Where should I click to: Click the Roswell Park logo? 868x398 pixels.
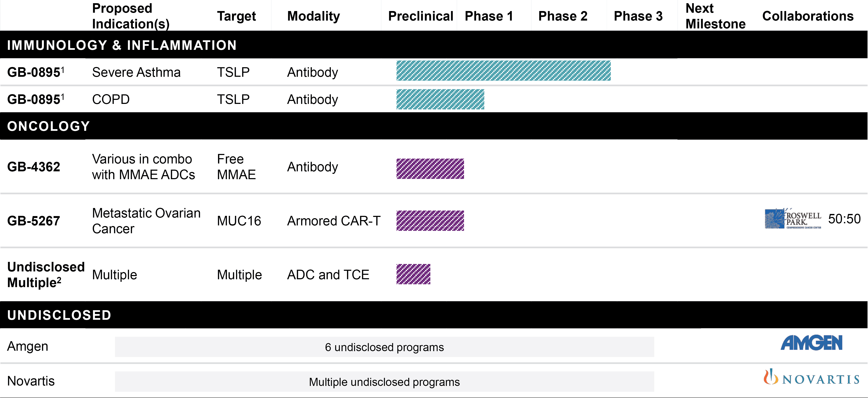coord(793,219)
